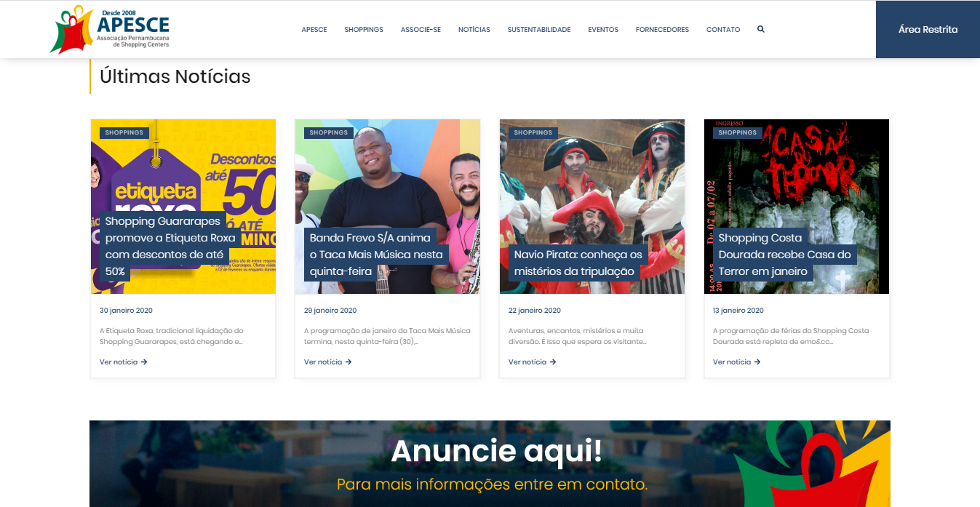Viewport: 980px width, 507px height.
Task: Click excerpt 'A programação de férias do Shopping Costa'
Action: coord(791,336)
